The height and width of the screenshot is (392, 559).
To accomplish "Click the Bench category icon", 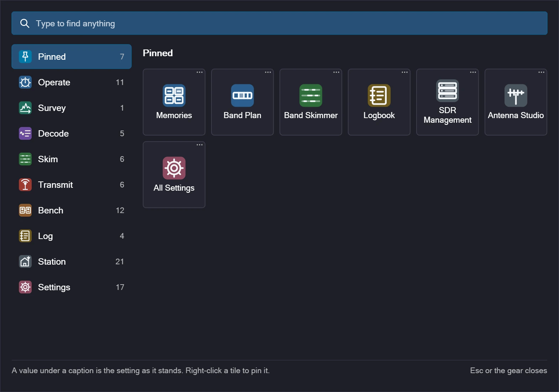I will click(x=25, y=210).
